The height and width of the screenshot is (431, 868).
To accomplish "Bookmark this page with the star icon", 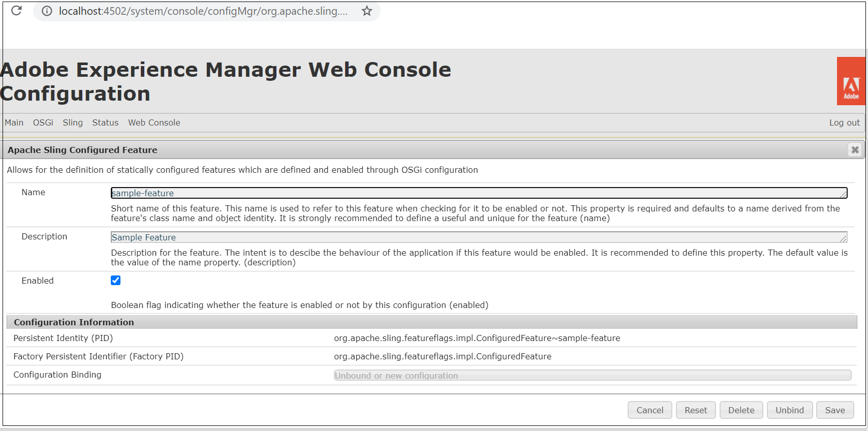I will pos(367,11).
